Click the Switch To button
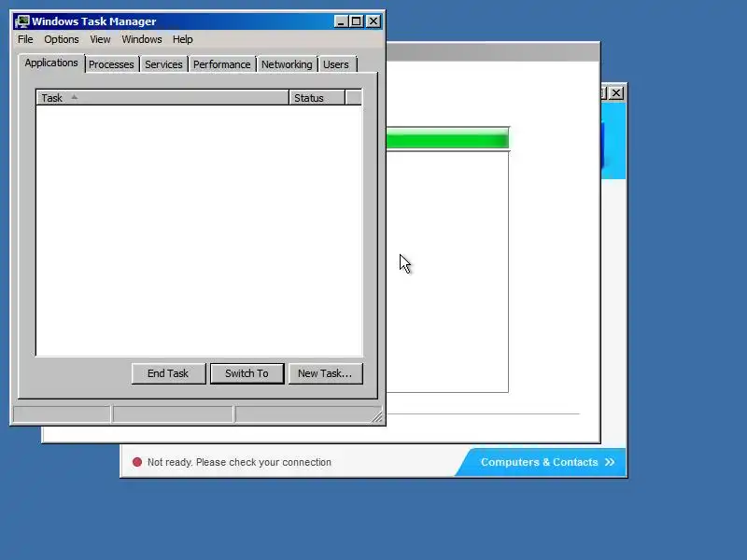The height and width of the screenshot is (560, 747). (247, 373)
